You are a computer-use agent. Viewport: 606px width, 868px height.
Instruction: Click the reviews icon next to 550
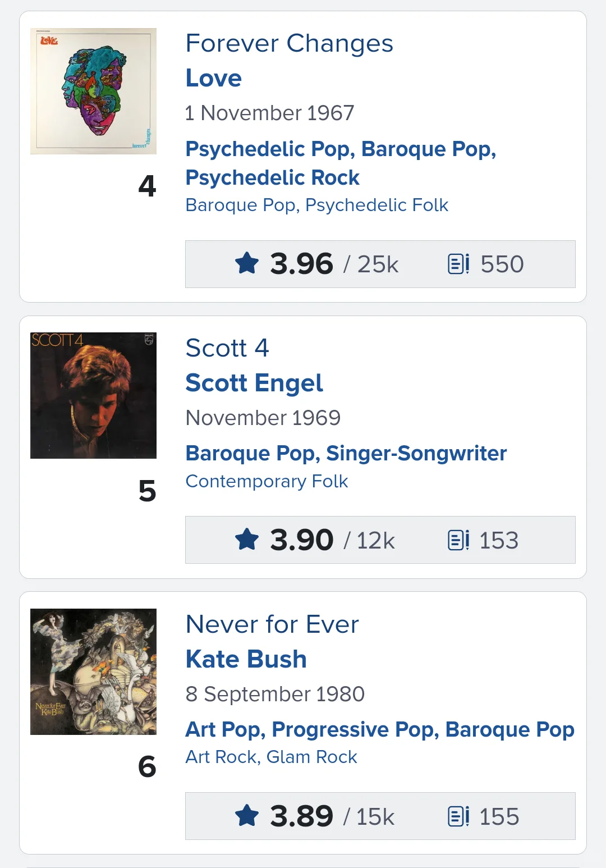(x=458, y=264)
